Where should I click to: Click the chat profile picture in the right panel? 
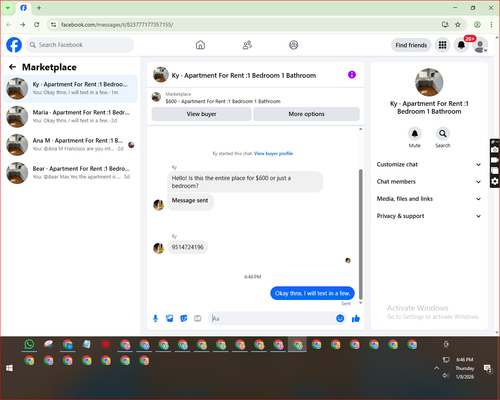pos(429,82)
